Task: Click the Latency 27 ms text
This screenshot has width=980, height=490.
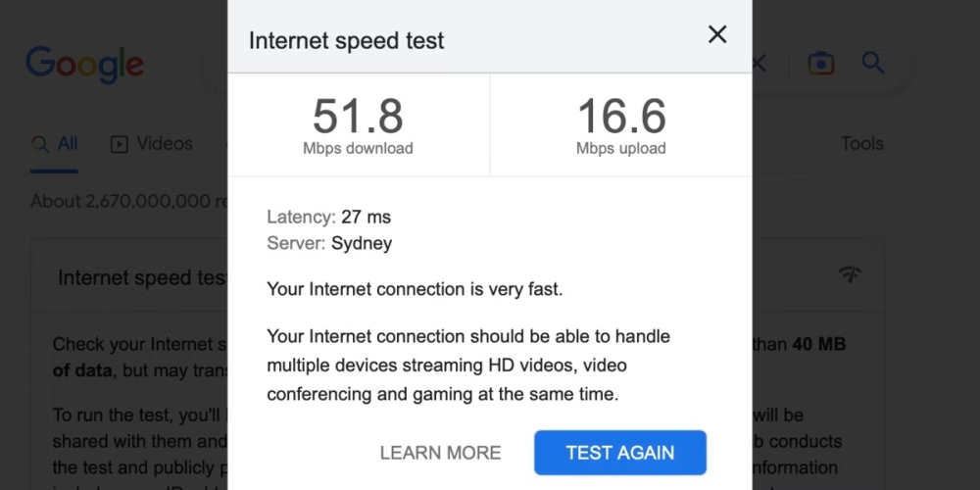Action: tap(328, 218)
